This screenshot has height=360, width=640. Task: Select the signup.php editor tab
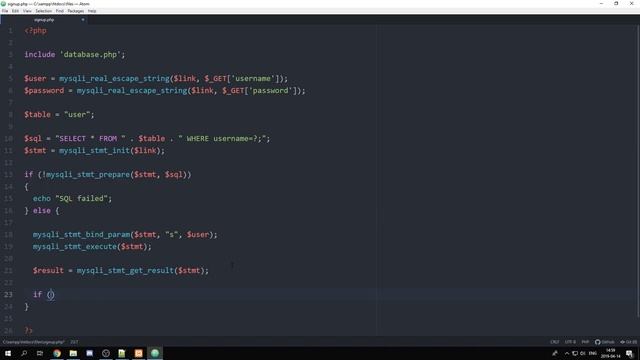tap(44, 20)
